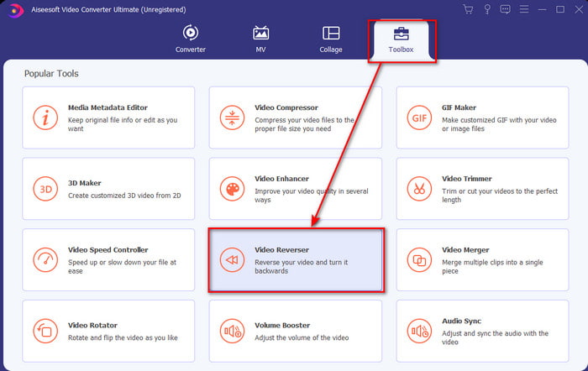Click the Video Enhancer palette icon
Screen dimensions: 588x371
click(x=232, y=189)
